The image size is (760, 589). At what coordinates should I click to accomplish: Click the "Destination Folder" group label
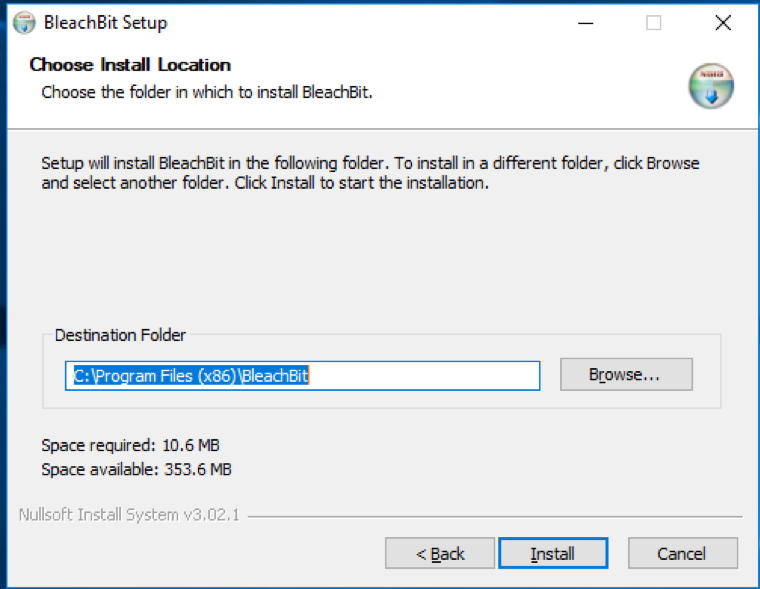[120, 335]
